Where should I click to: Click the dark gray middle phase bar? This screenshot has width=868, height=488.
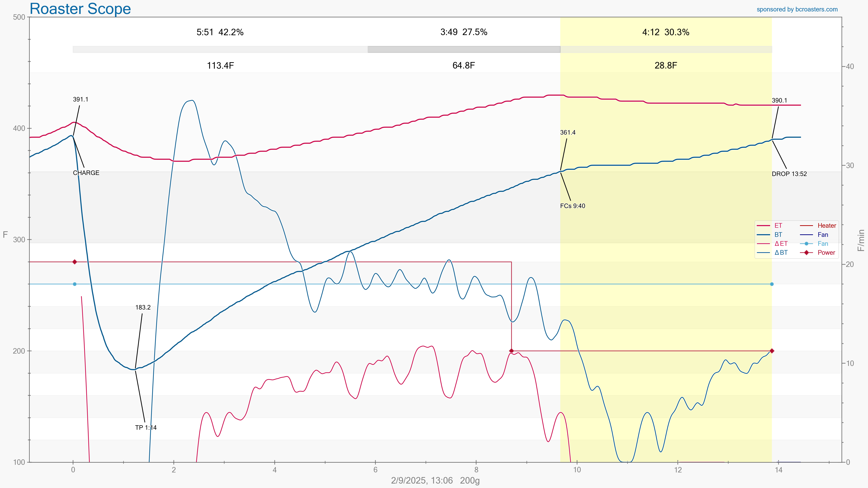464,50
